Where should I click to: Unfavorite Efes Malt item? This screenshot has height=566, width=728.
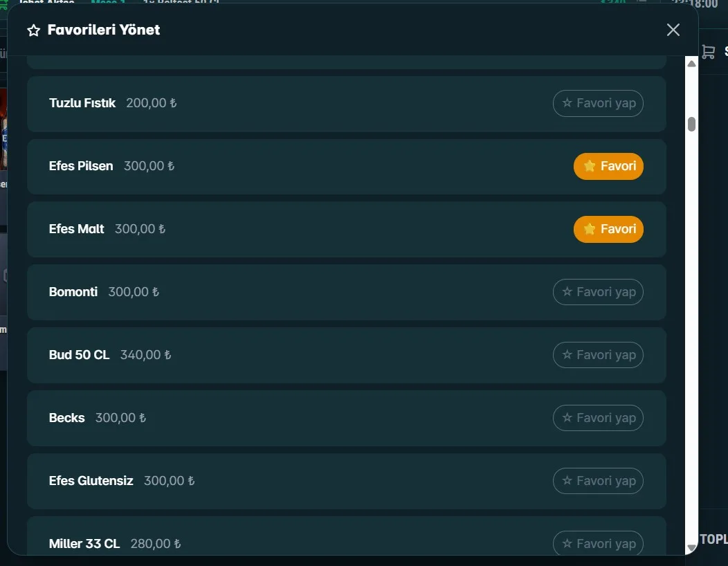point(608,229)
